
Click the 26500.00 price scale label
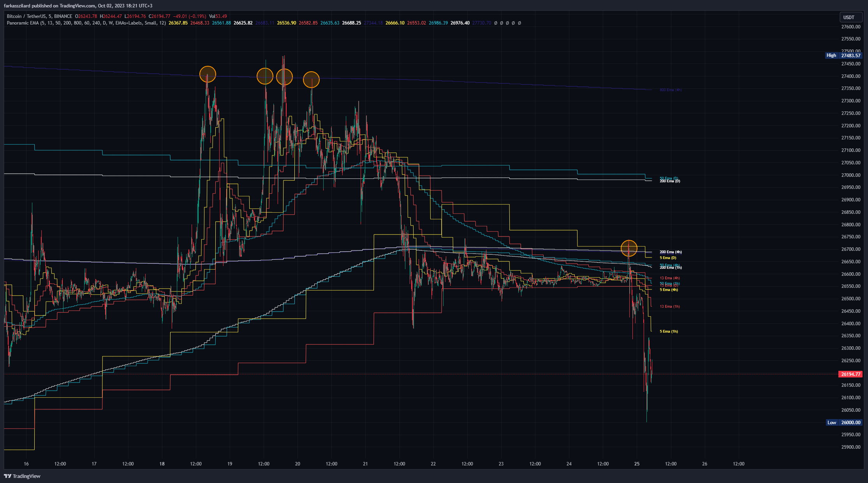[x=851, y=299]
